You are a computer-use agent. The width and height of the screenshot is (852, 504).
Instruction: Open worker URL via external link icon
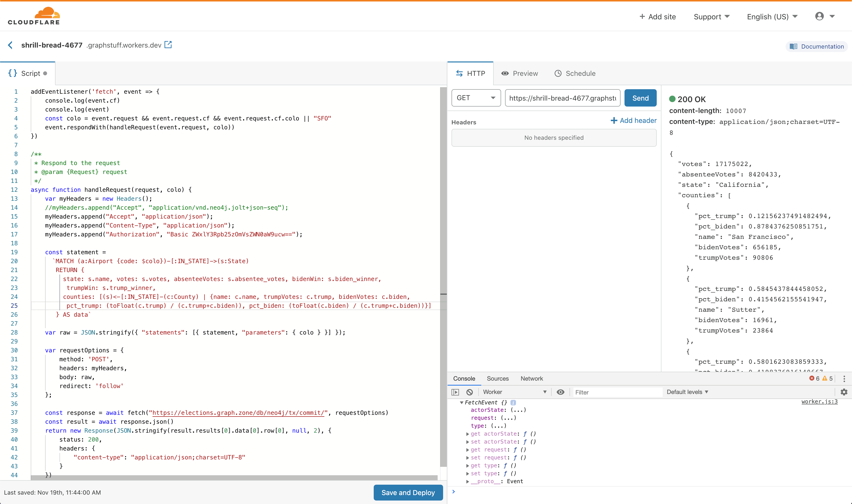pos(168,45)
